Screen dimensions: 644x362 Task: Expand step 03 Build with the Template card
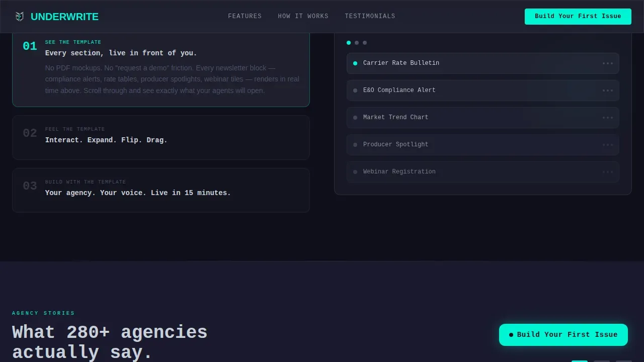click(161, 190)
